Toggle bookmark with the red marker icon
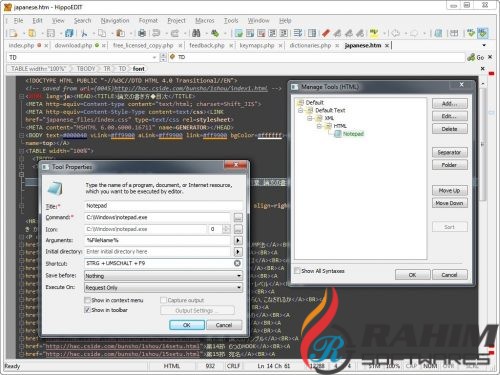This screenshot has height=375, width=500. (326, 33)
